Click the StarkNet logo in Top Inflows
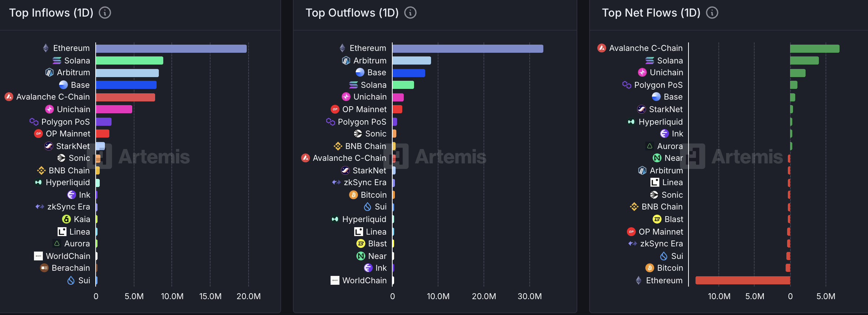Viewport: 868px width, 315px height. coord(49,146)
